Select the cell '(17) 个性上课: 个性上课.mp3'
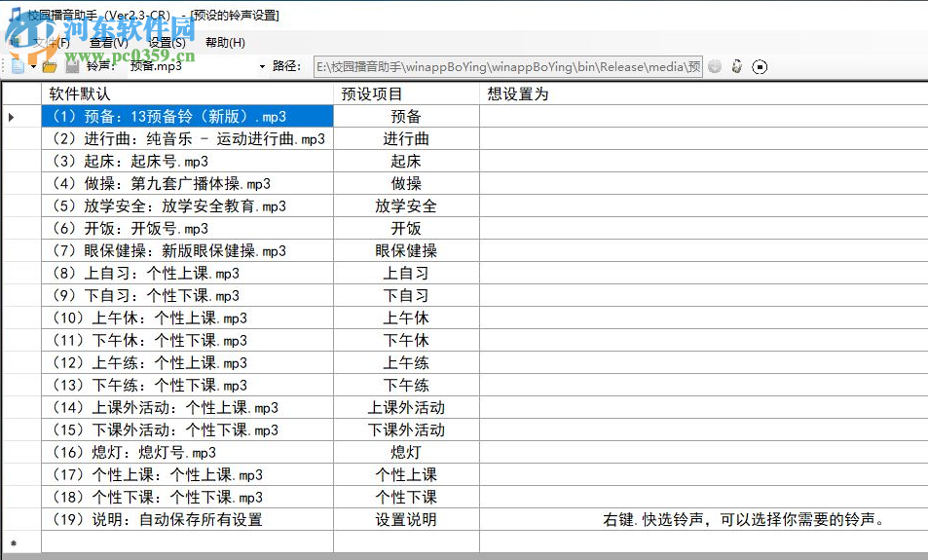The width and height of the screenshot is (928, 560). [x=188, y=474]
